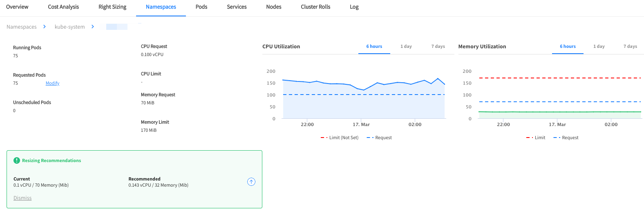
Task: Go to the Nodes tab
Action: (274, 7)
